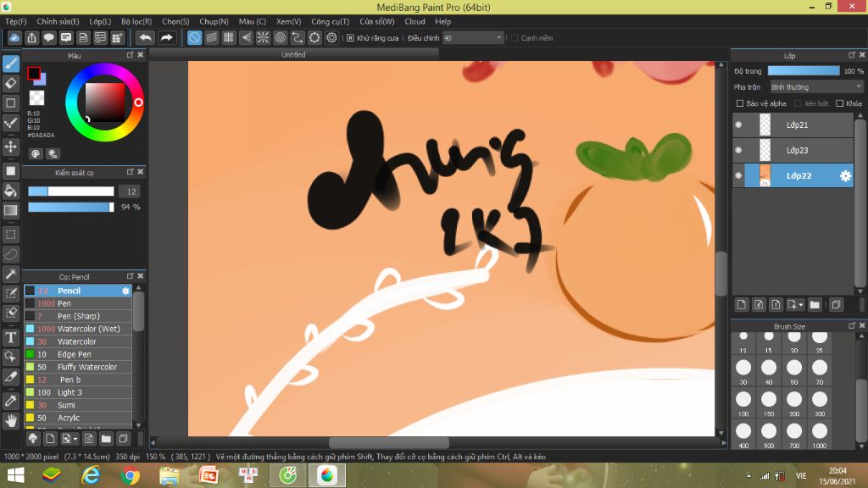Open the Lớp(L) menu
This screenshot has width=868, height=488.
tap(100, 21)
